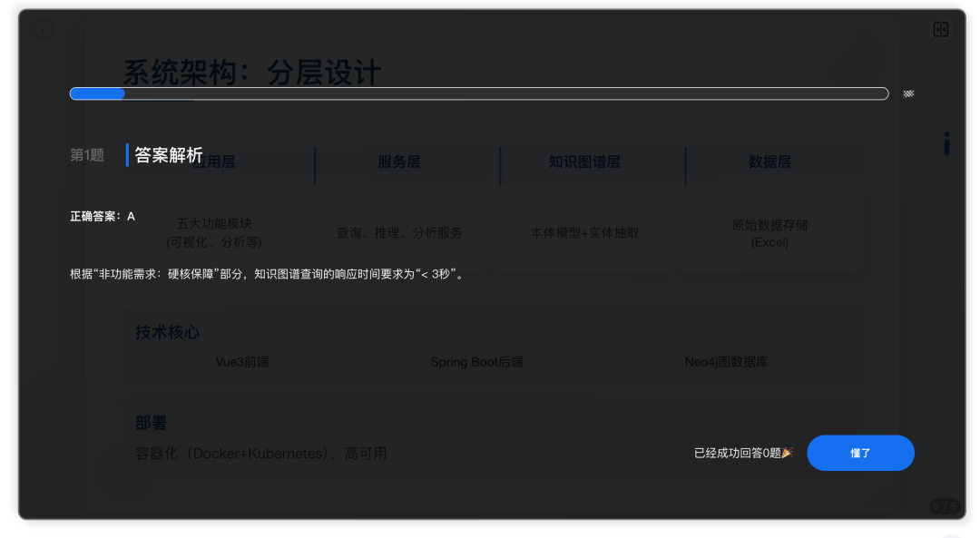Click the blue 懂了 button

[860, 453]
